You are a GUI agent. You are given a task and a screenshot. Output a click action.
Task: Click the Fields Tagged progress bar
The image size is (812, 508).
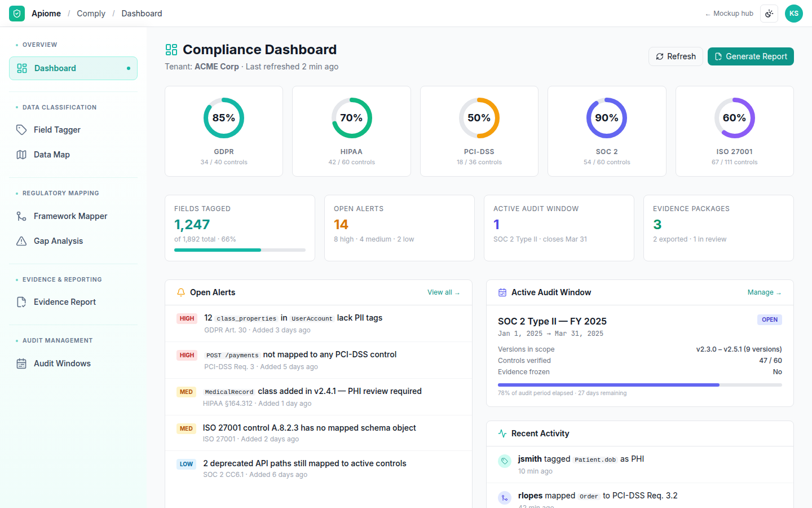point(240,250)
